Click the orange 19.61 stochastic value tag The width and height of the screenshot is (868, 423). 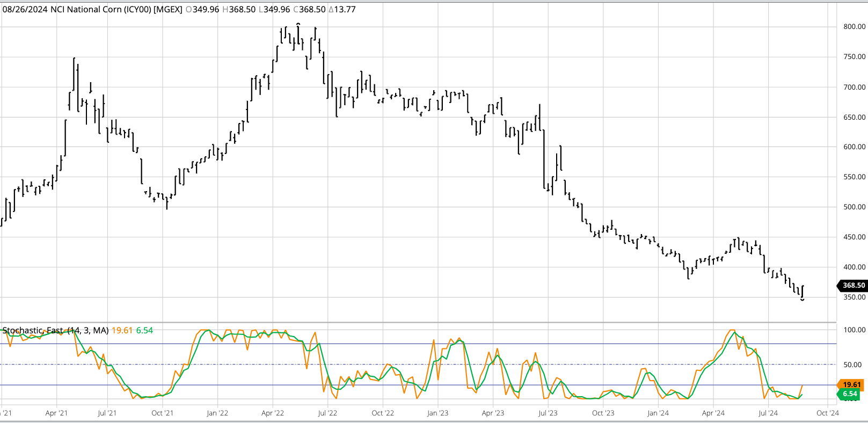coord(851,384)
